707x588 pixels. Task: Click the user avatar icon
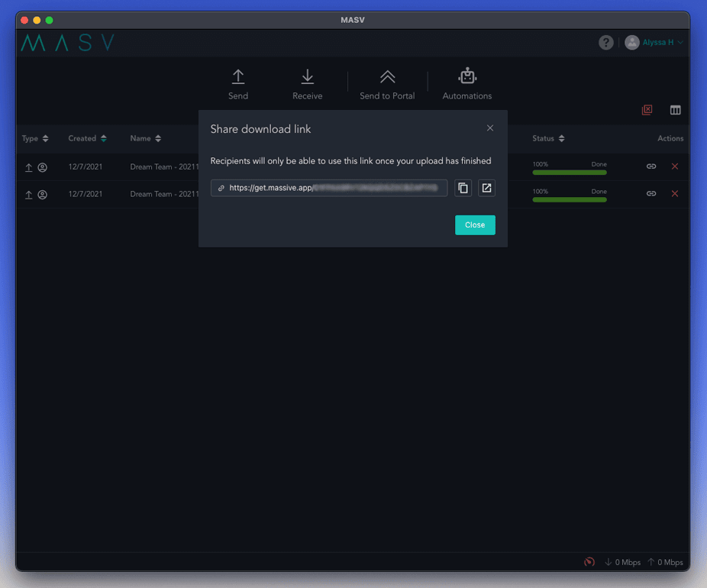pos(631,43)
